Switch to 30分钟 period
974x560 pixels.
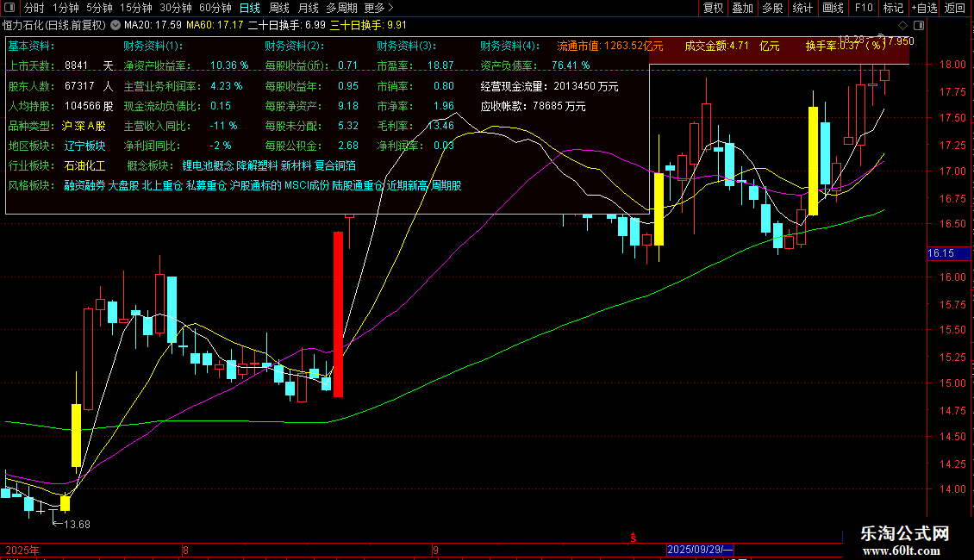click(x=176, y=8)
